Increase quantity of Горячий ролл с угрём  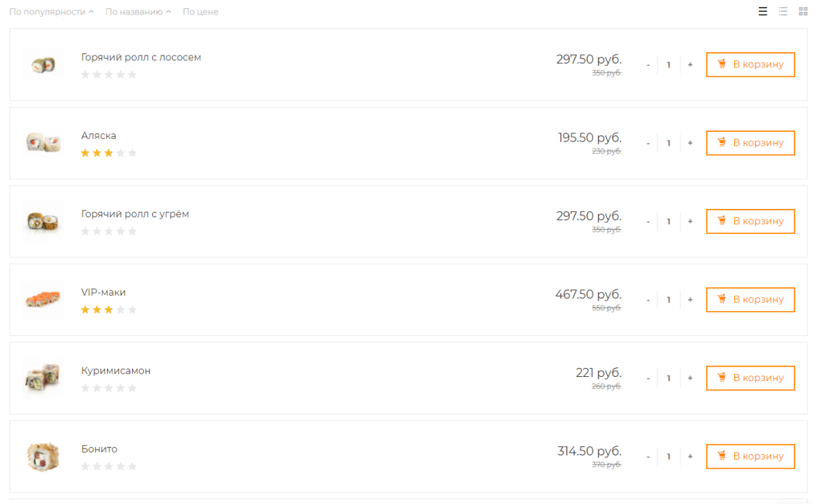690,221
